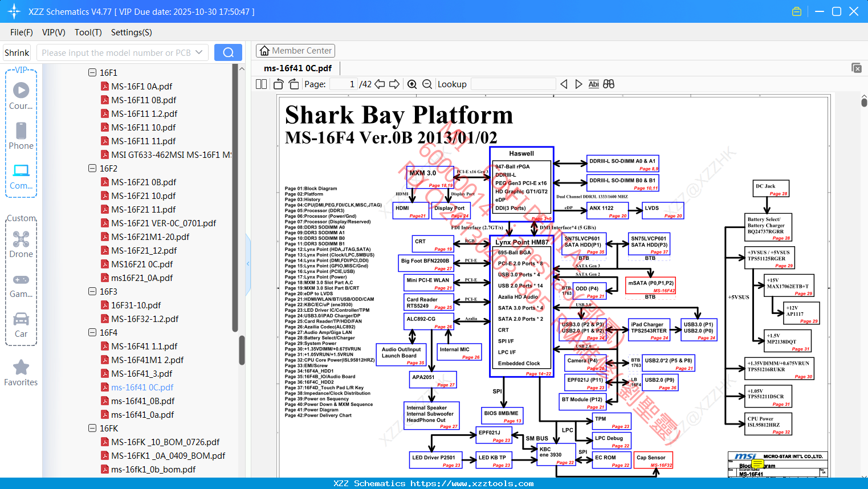
Task: Open MS-16F32-1.2.pdf
Action: click(145, 319)
